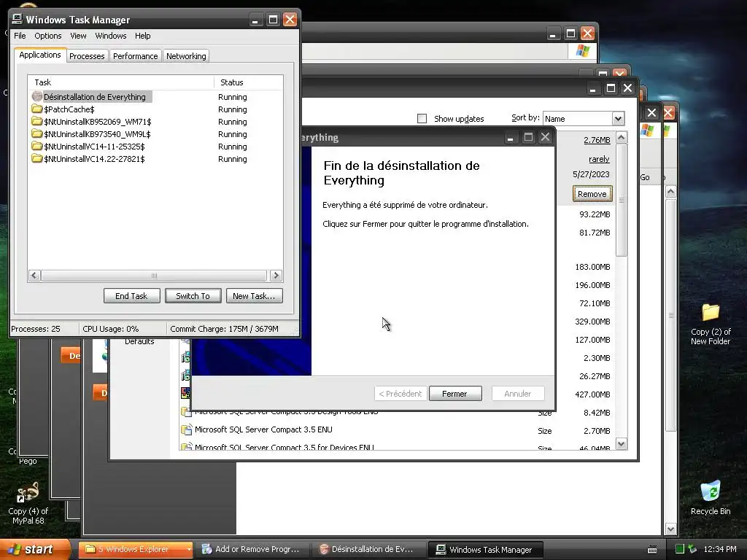Click the Windows flag logo in the top Explorer window
Screen dimensions: 747x560
pyautogui.click(x=582, y=50)
